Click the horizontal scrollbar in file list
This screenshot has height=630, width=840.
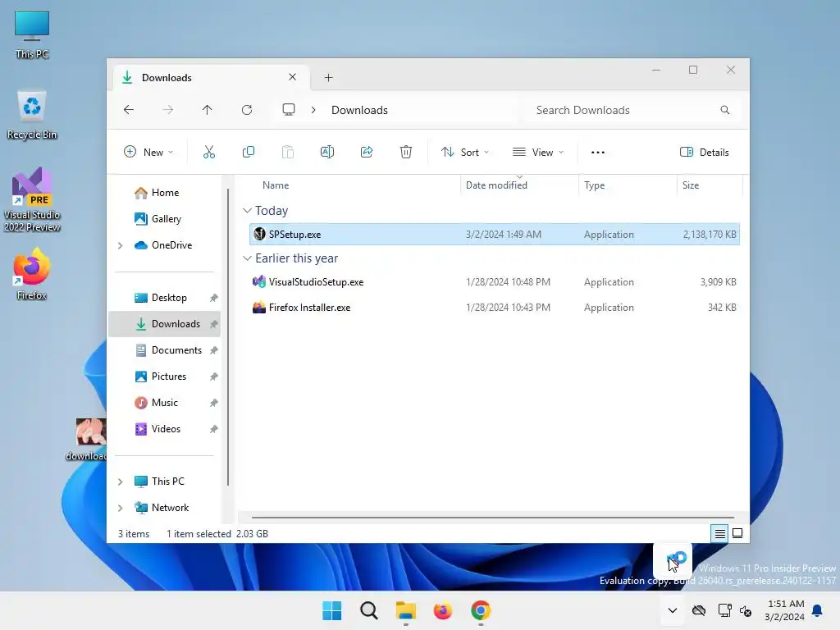[x=493, y=518]
